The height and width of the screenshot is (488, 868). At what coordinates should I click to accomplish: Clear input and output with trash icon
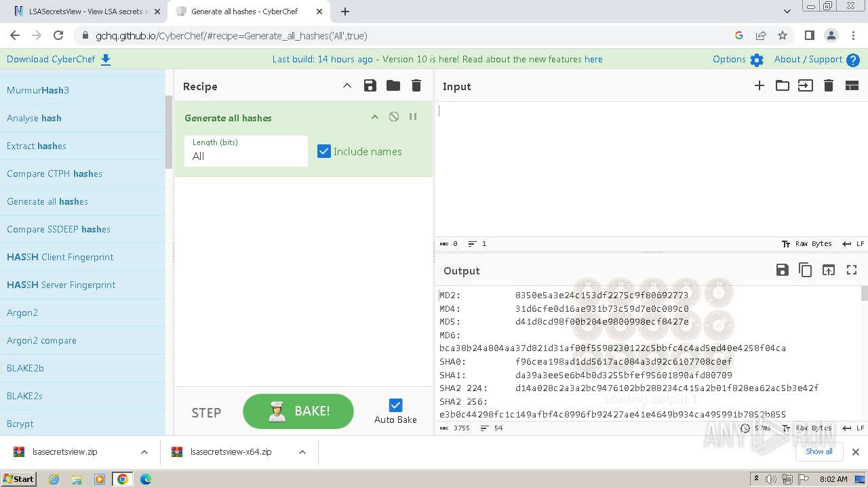[829, 85]
